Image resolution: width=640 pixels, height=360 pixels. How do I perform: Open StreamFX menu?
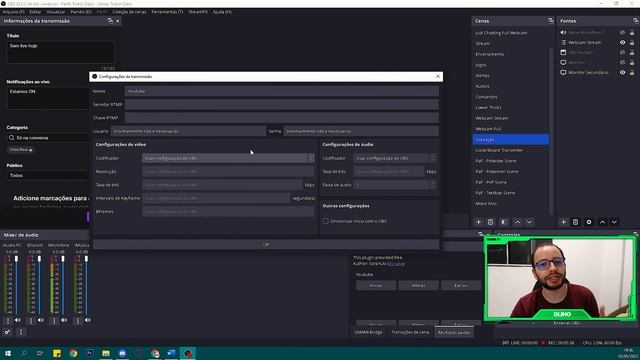(x=198, y=12)
